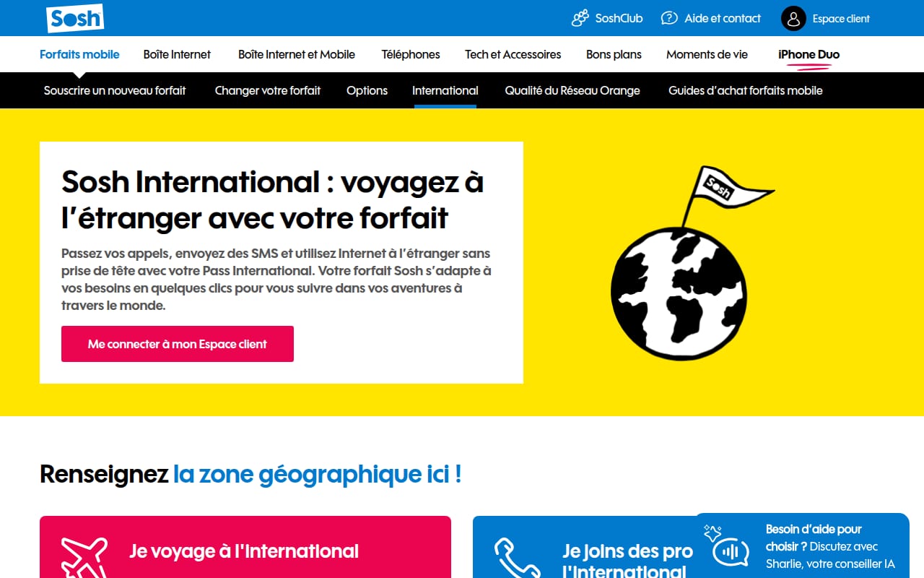
Task: Open SoshClub icon link
Action: (x=580, y=18)
